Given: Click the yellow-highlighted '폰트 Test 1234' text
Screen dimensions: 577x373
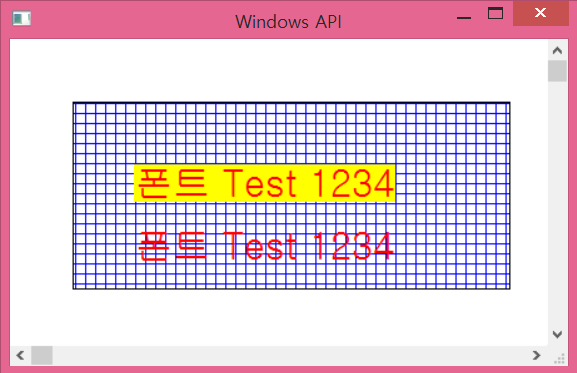Looking at the screenshot, I should click(x=265, y=183).
